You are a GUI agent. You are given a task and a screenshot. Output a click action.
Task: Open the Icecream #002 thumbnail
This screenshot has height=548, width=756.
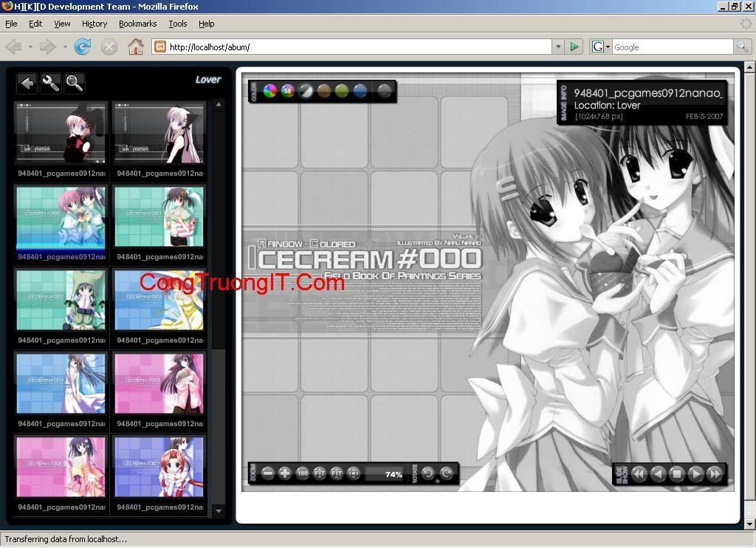click(x=61, y=300)
